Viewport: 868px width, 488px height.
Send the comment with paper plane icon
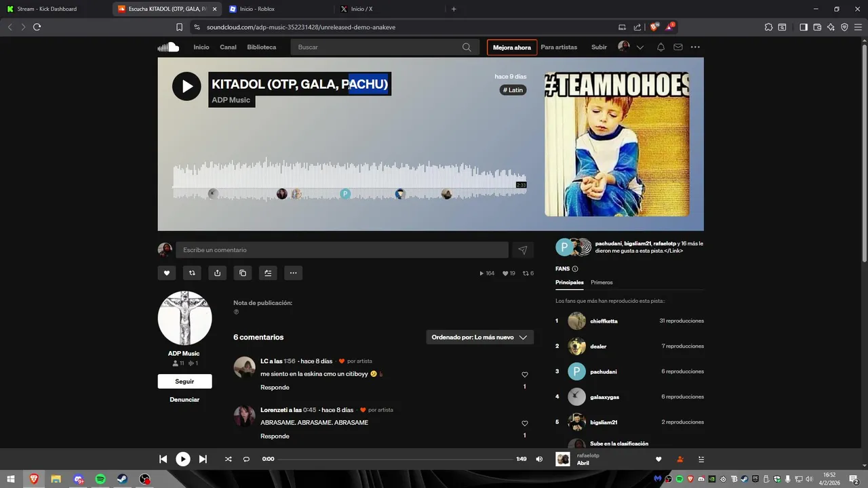523,250
